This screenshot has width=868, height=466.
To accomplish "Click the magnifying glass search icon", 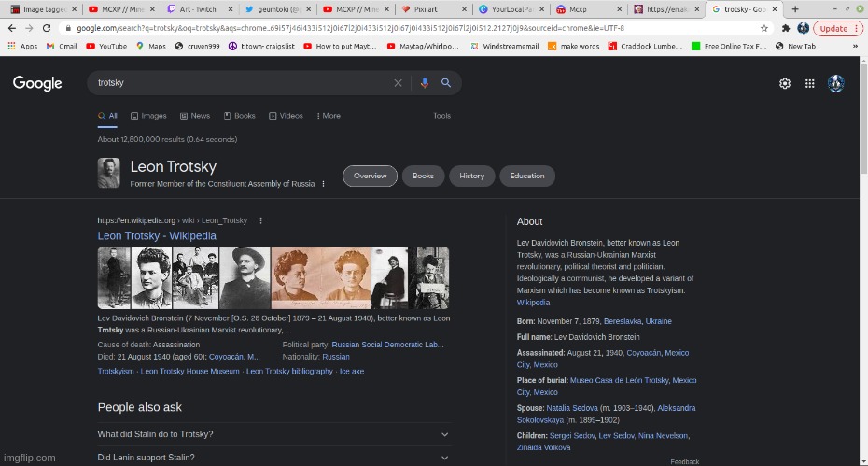I will pos(447,83).
